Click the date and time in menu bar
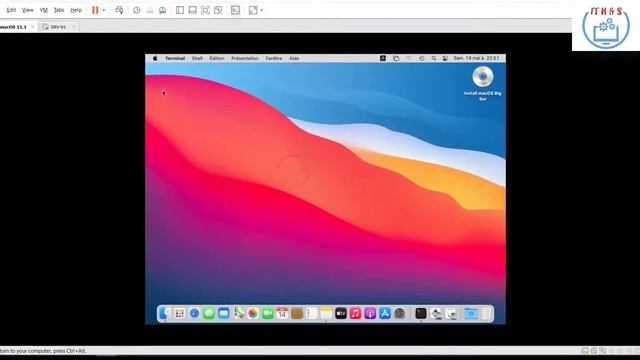 pyautogui.click(x=476, y=58)
